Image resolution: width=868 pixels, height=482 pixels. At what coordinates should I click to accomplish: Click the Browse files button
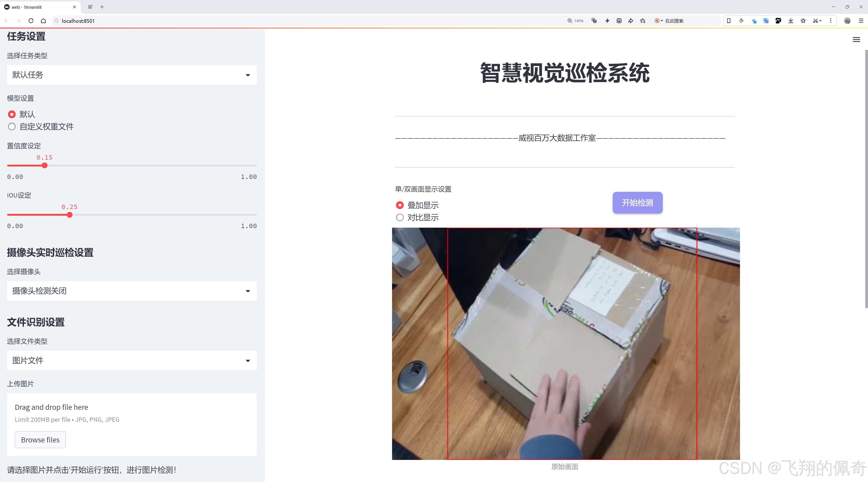coord(40,439)
